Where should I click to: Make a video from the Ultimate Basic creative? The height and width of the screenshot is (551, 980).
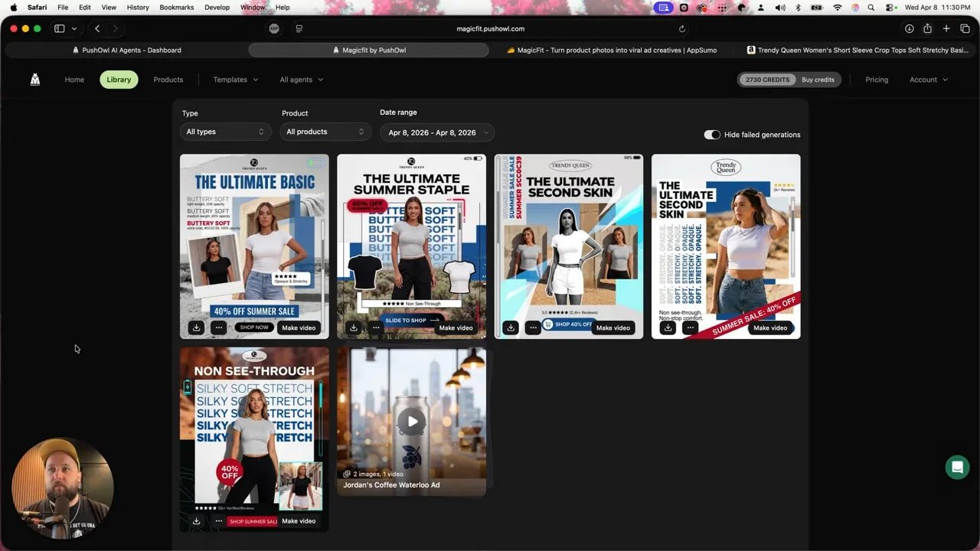299,327
